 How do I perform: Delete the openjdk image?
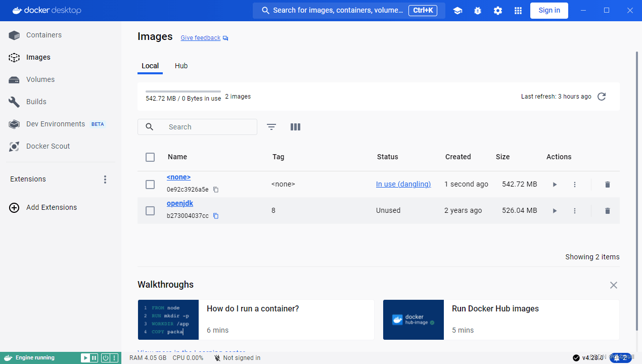pyautogui.click(x=608, y=211)
